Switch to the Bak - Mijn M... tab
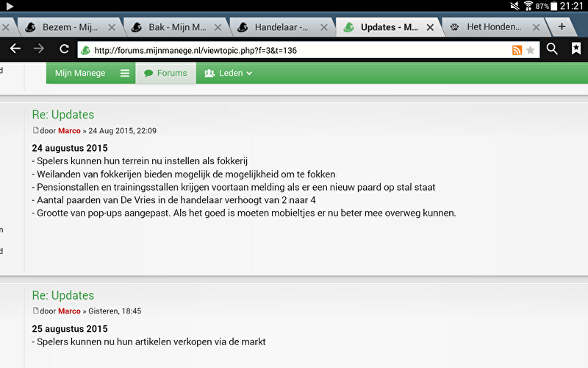 [x=177, y=27]
